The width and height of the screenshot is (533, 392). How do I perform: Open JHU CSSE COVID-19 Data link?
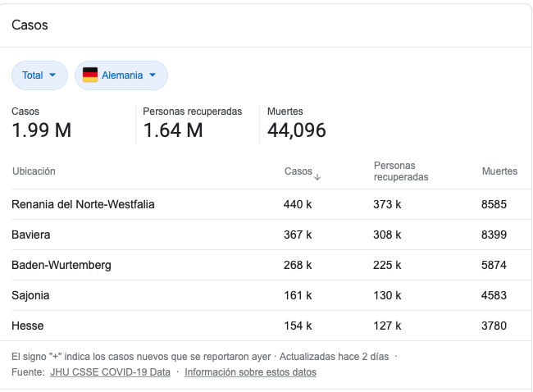tap(110, 372)
